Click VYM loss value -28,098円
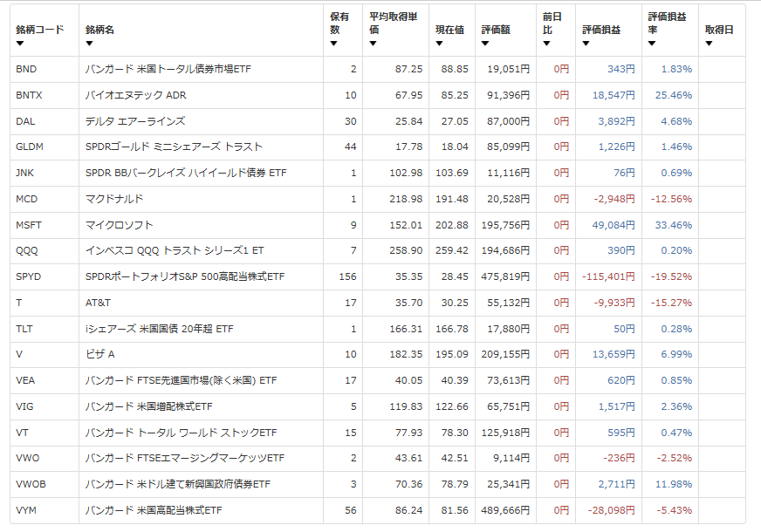The height and width of the screenshot is (532, 761). pyautogui.click(x=612, y=511)
